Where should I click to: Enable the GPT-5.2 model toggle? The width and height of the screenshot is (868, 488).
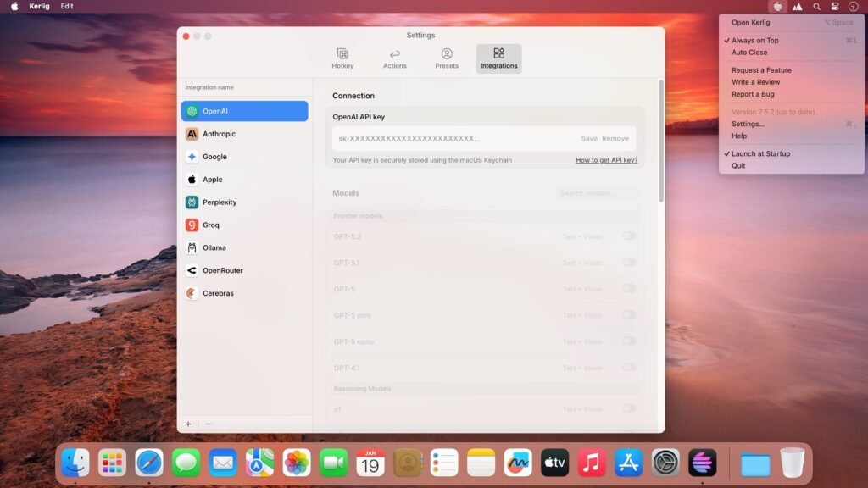click(x=629, y=236)
